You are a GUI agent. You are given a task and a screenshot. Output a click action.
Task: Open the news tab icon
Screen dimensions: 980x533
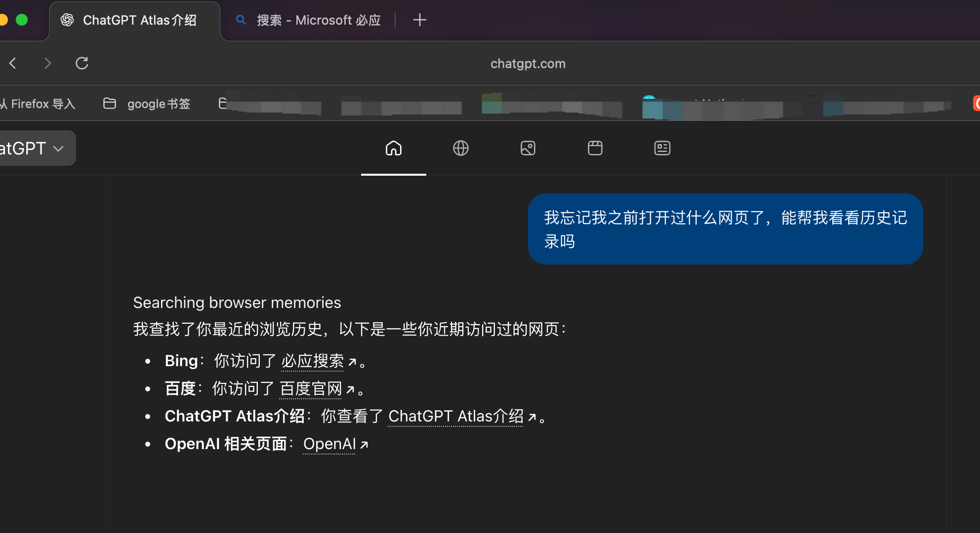[662, 148]
